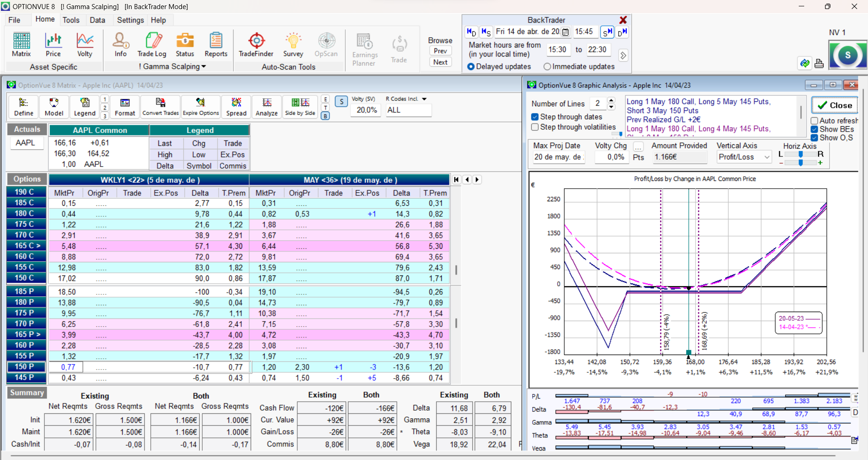Click the Options header button
Screen dimensions: 868x460
coord(27,179)
